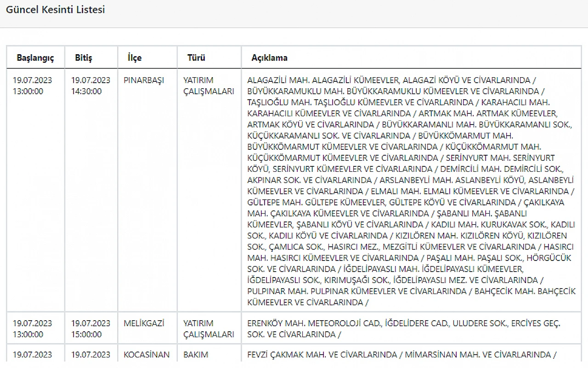Click the Başlangıç column header
This screenshot has width=588, height=368.
(35, 58)
